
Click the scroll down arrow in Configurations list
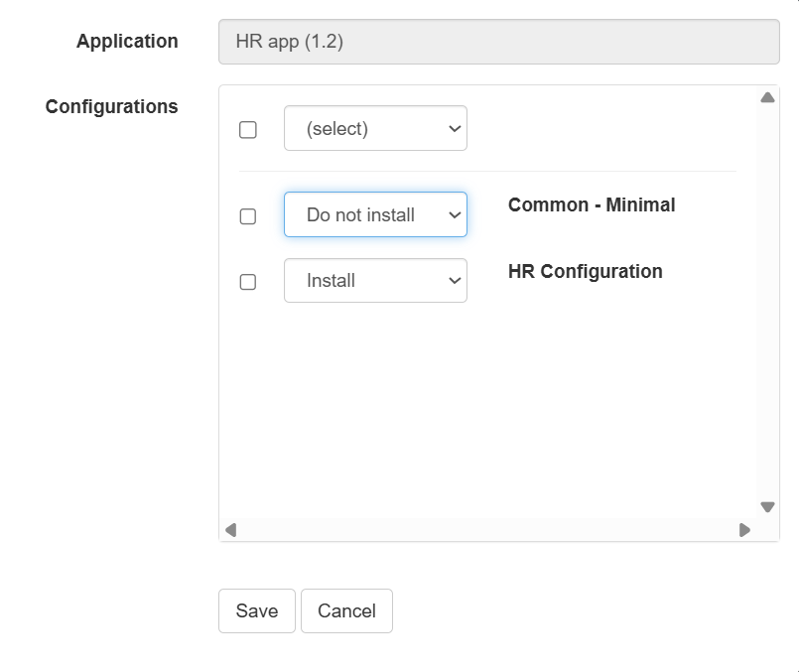pyautogui.click(x=766, y=507)
